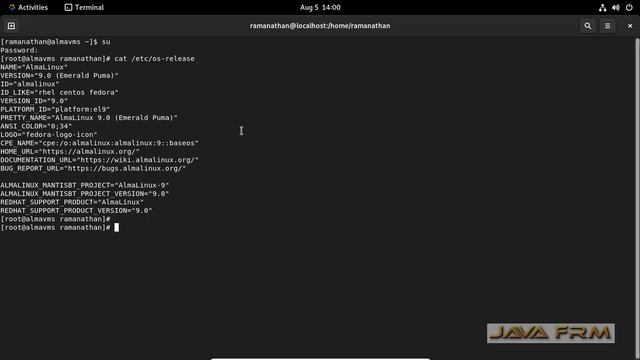Image resolution: width=640 pixels, height=360 pixels.
Task: Open the terminal search
Action: (x=587, y=26)
